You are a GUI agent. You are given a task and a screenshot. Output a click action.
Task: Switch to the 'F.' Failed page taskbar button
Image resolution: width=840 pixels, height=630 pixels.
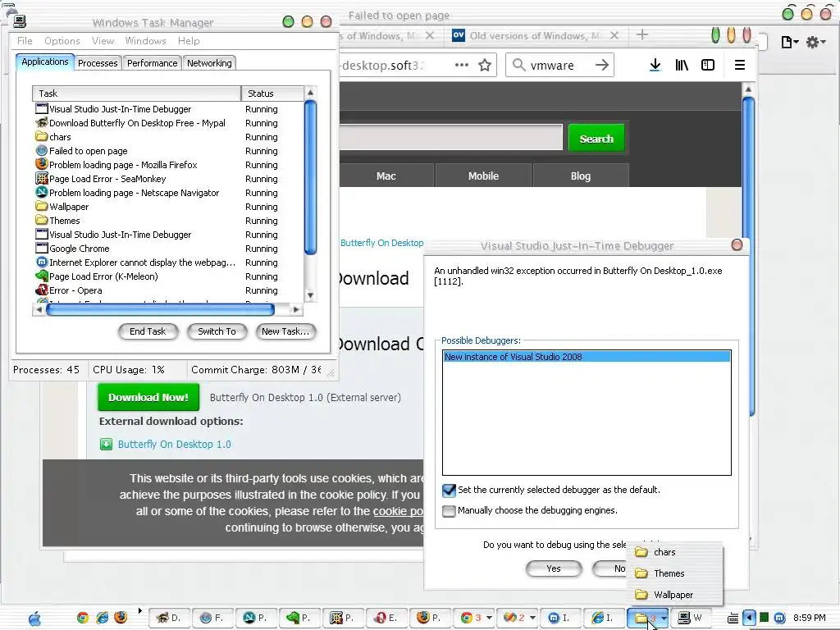click(x=212, y=618)
